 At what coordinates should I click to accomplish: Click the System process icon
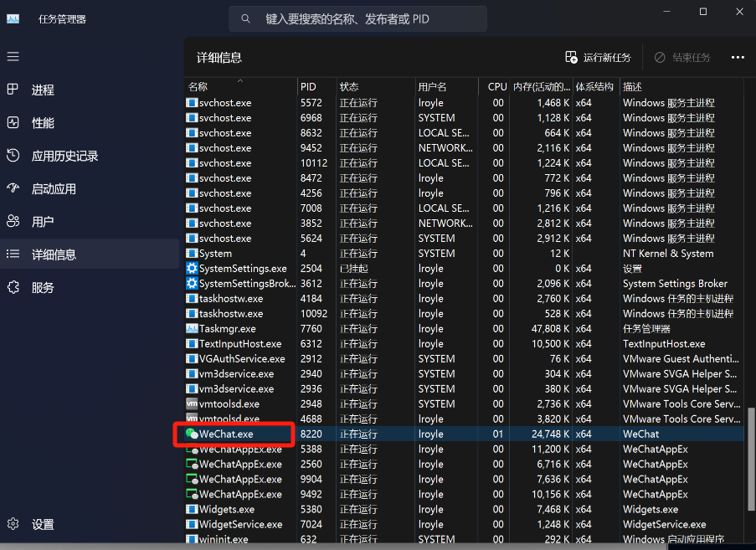point(192,253)
